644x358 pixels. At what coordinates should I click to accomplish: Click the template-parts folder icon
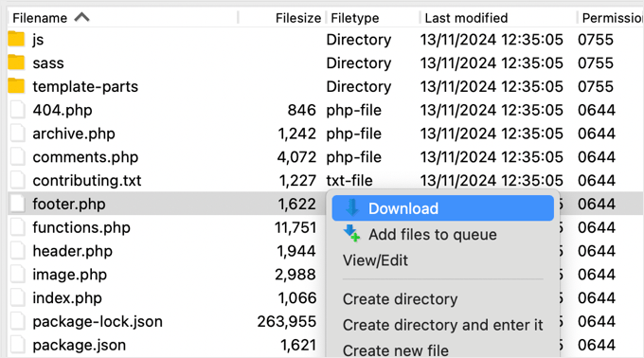(x=16, y=86)
